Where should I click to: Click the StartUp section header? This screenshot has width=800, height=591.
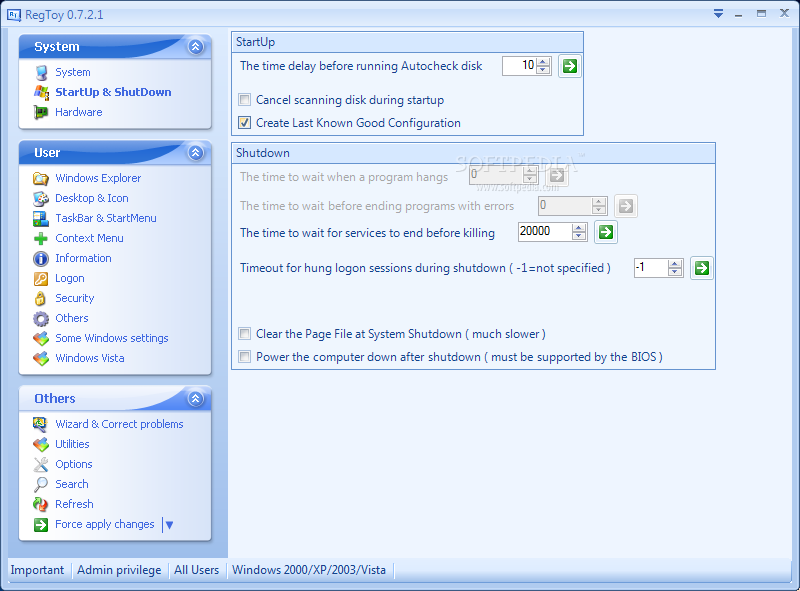pos(407,42)
